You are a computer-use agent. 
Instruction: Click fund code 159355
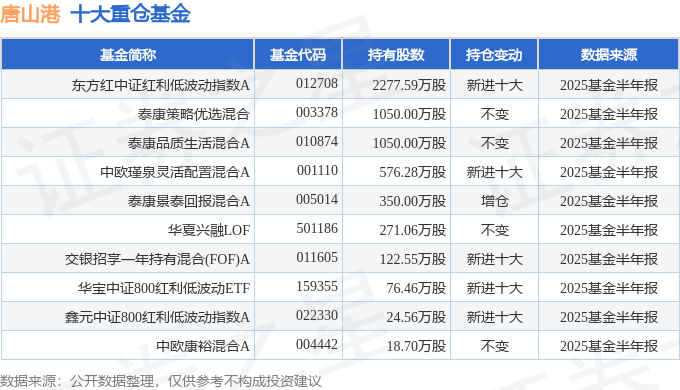coord(317,286)
